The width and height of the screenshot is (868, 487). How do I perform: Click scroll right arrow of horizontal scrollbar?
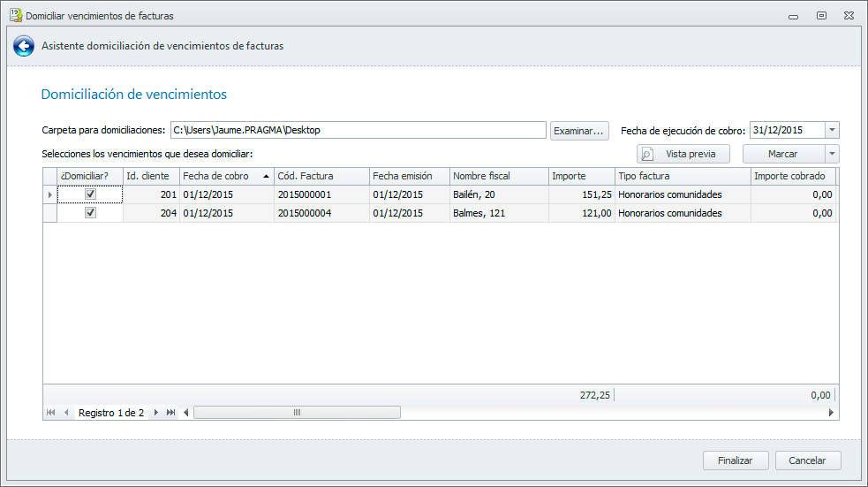tap(831, 413)
